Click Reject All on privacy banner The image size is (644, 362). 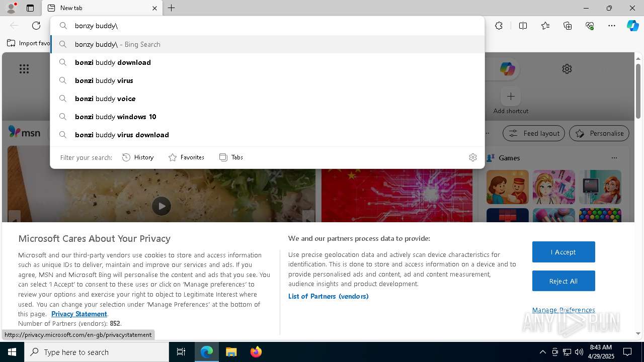(563, 281)
